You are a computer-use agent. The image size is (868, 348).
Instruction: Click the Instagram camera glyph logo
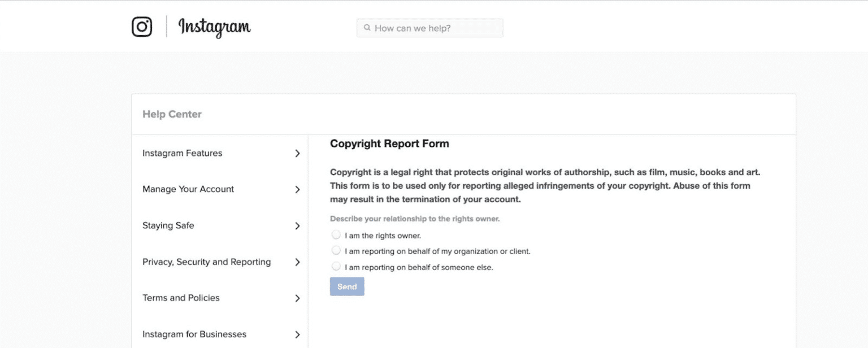pyautogui.click(x=142, y=26)
